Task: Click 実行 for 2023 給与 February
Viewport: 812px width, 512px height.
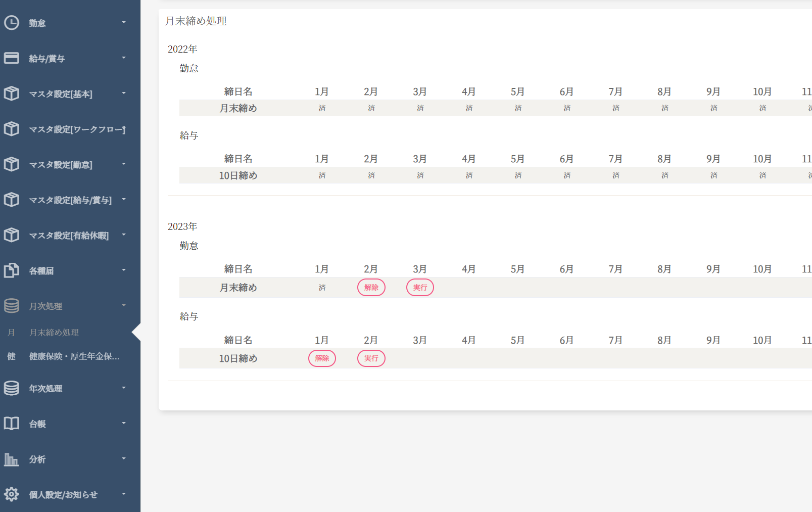Action: pos(371,358)
